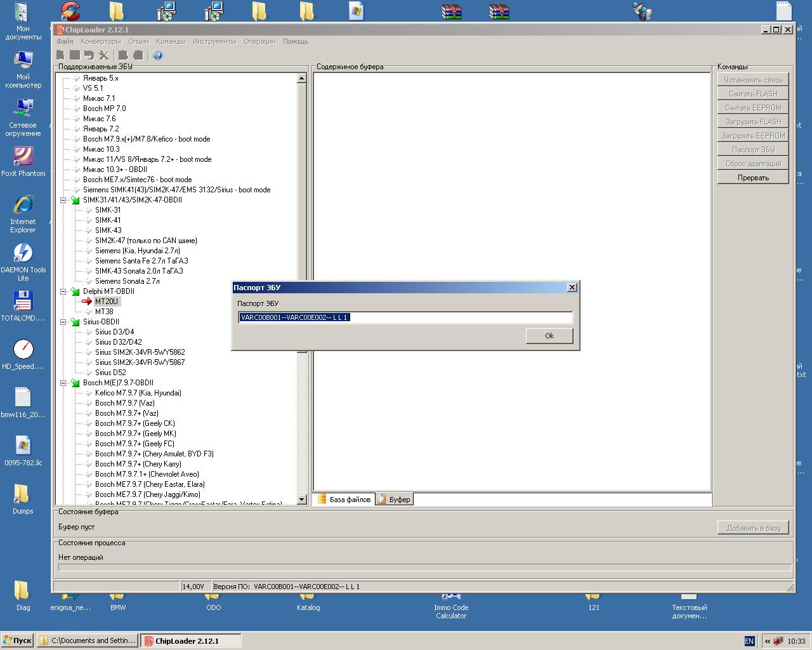The height and width of the screenshot is (650, 812).
Task: Click the undo arrow toolbar icon
Action: [x=89, y=55]
